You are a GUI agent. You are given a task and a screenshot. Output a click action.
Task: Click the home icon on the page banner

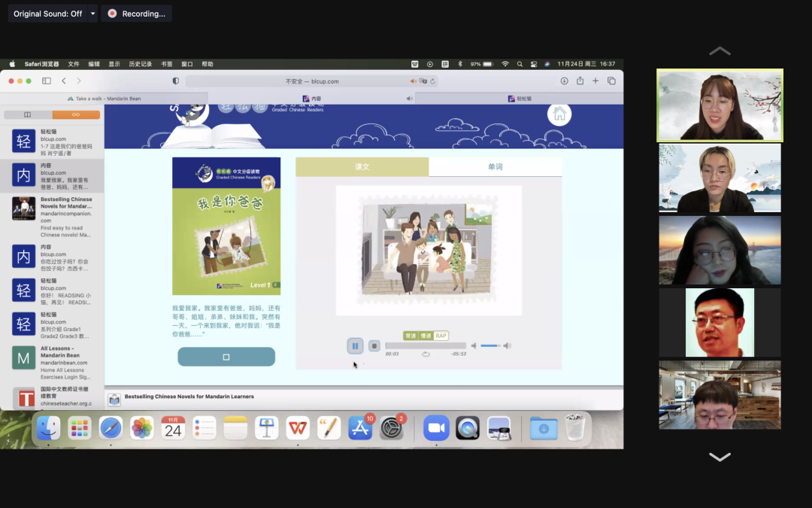point(559,114)
